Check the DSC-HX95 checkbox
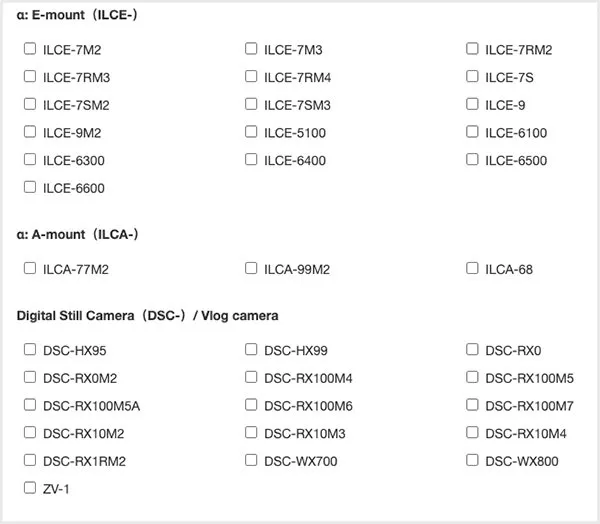600x524 pixels. (29, 350)
